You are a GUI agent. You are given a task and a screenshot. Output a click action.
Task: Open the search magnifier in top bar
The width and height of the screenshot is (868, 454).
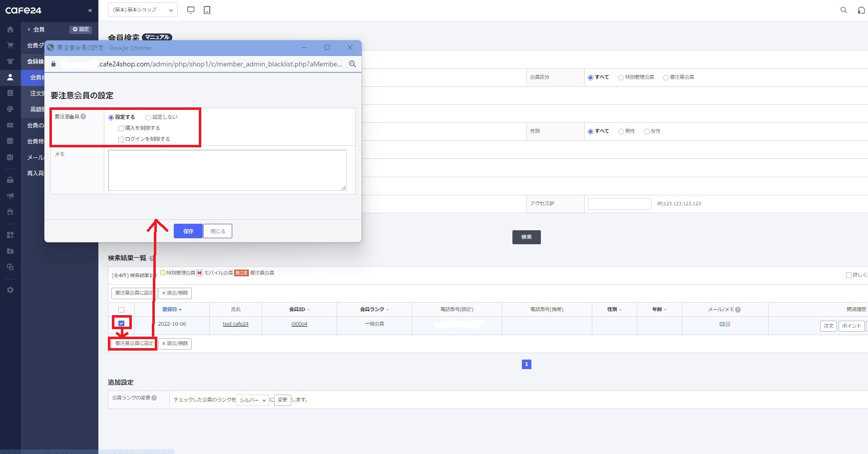click(x=844, y=10)
